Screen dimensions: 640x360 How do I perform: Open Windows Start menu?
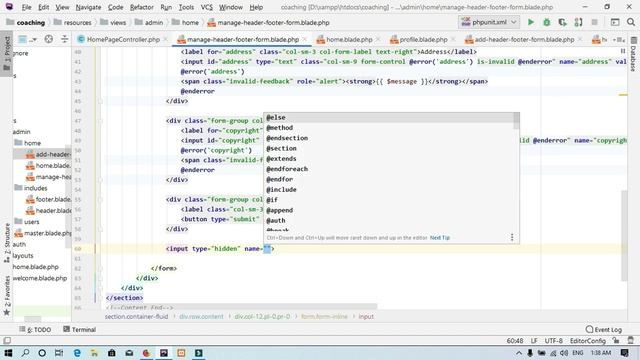pyautogui.click(x=8, y=353)
